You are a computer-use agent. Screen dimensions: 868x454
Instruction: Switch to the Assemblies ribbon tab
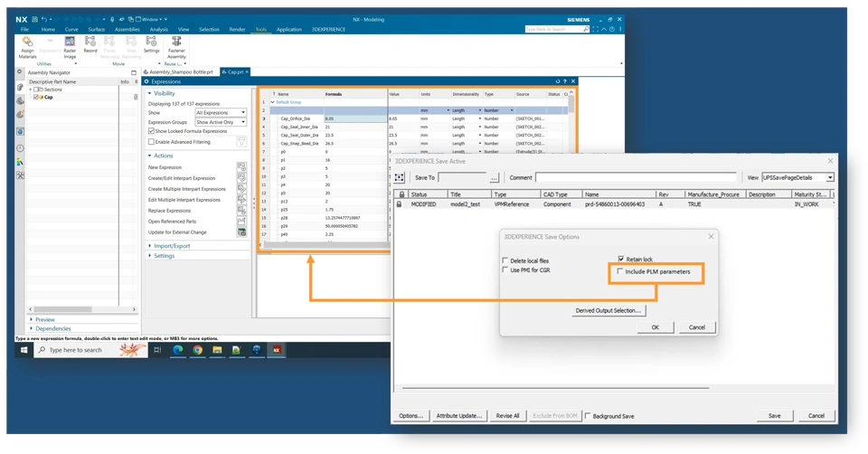127,29
